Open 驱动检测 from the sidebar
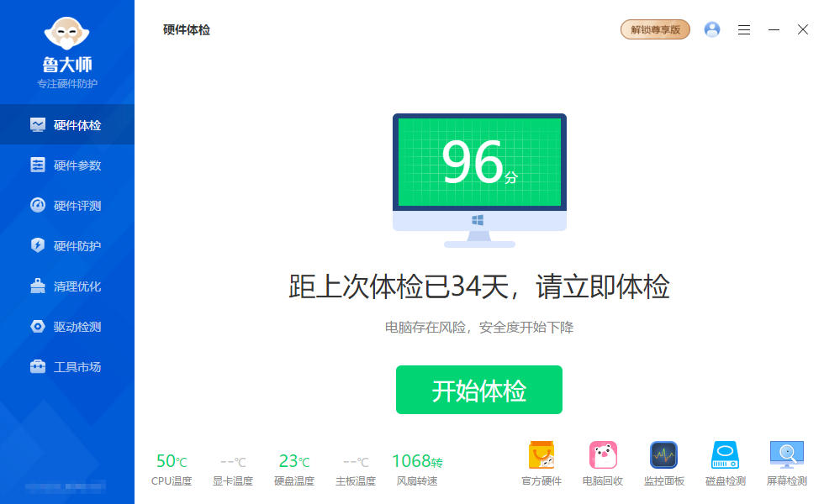The height and width of the screenshot is (504, 824). tap(67, 327)
